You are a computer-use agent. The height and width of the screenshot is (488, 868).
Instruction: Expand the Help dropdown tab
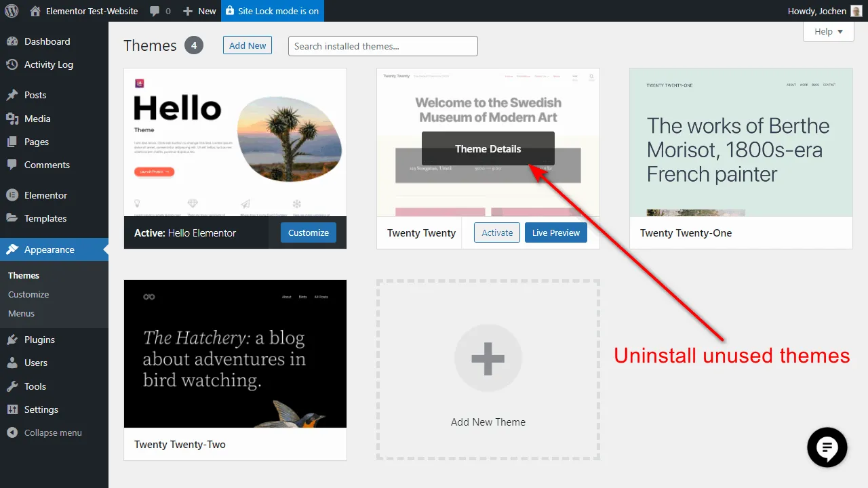(x=829, y=31)
